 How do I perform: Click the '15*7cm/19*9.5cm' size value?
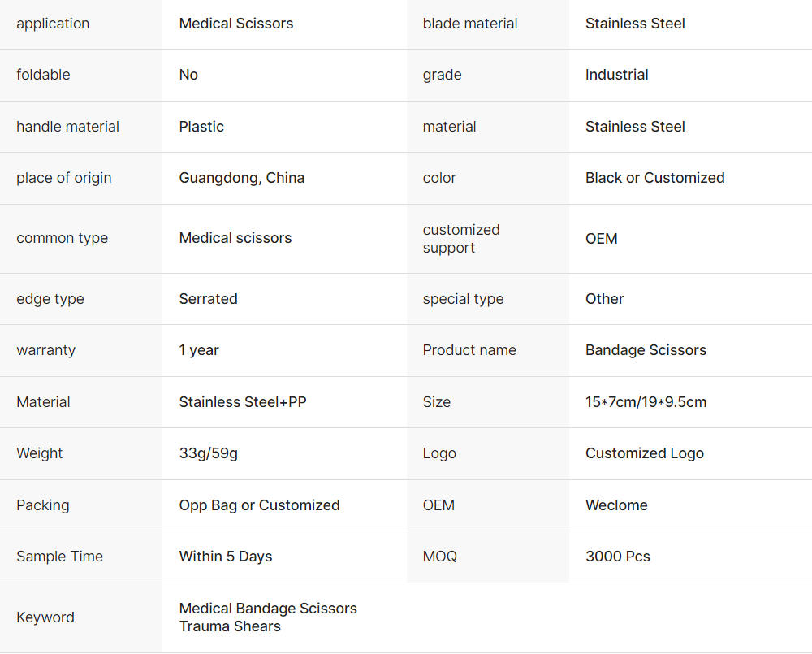(646, 402)
